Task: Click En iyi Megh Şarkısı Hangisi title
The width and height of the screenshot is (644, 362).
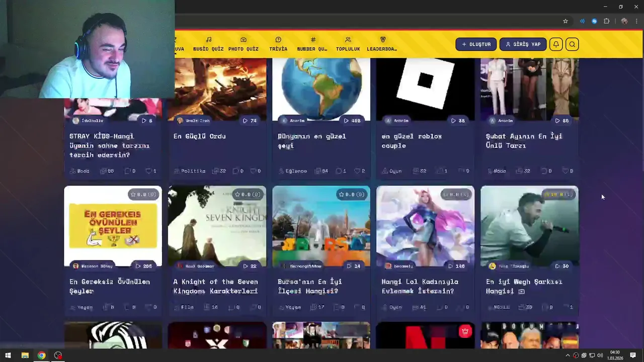Action: 524,286
